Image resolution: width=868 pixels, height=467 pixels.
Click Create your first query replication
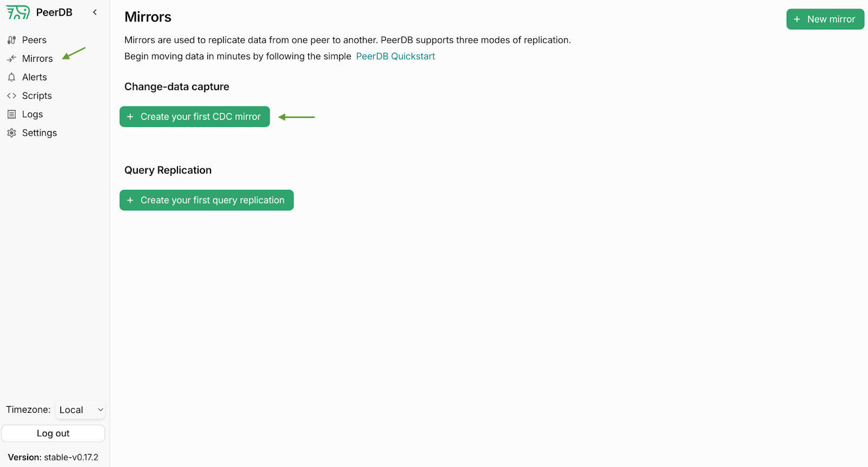(x=207, y=200)
